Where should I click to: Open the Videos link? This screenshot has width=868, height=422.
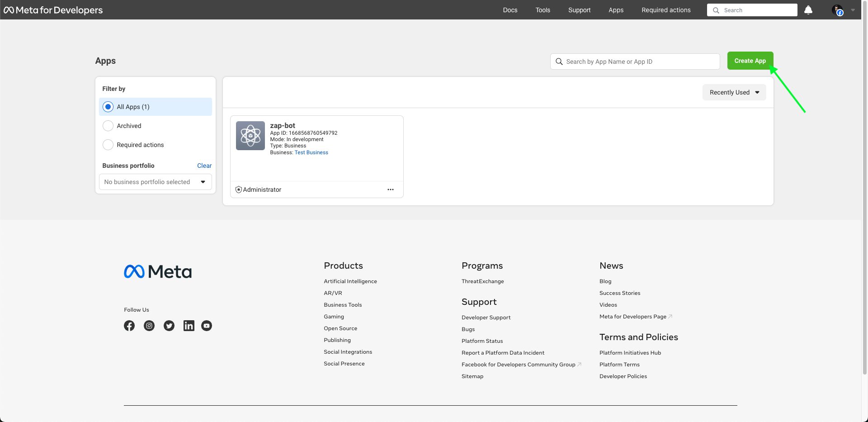pos(608,305)
